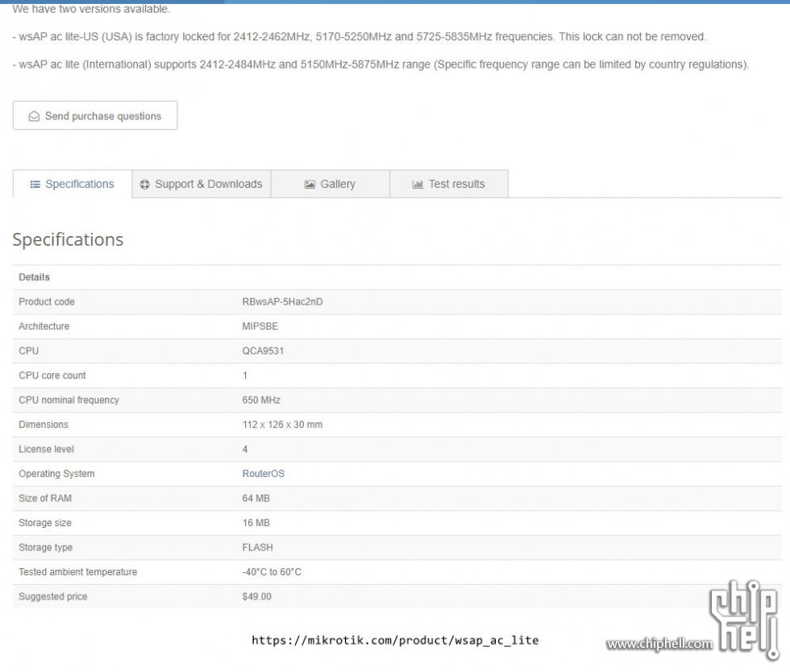This screenshot has height=672, width=790.
Task: Click the CPU nominal frequency label
Action: point(69,400)
